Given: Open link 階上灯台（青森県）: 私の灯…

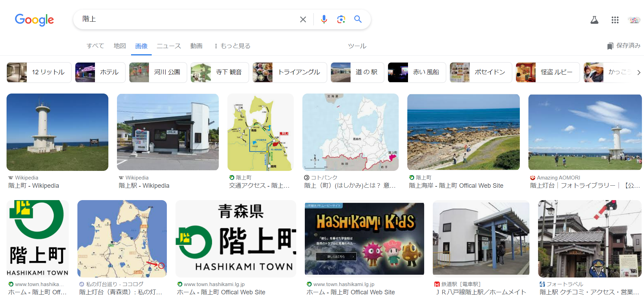Looking at the screenshot, I should pos(121,292).
